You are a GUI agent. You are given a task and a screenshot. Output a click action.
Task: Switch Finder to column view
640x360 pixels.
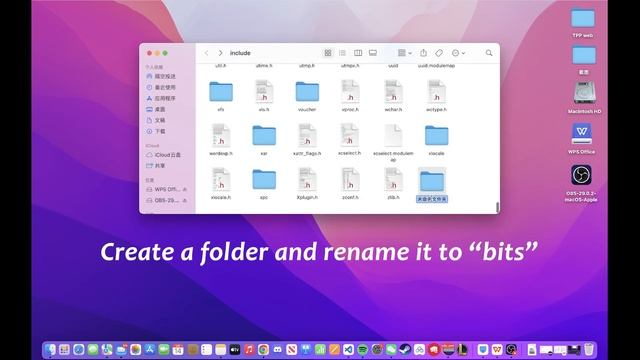pos(358,53)
